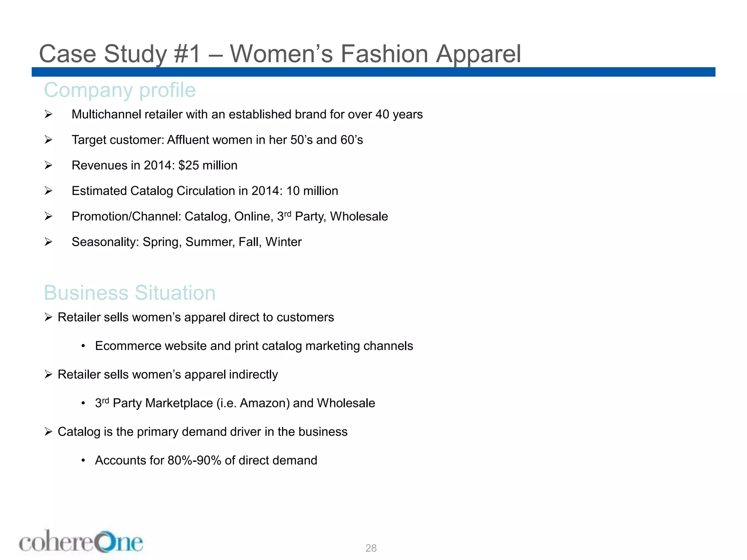
Task: Click 'Accounts for 80%-90% of direct demand'
Action: tap(206, 460)
